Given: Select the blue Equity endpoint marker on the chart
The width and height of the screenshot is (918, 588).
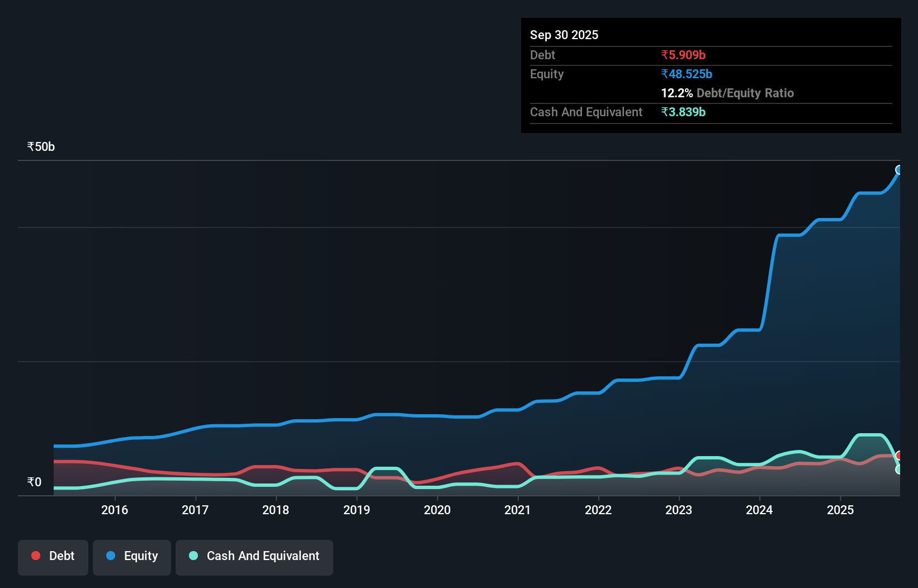Looking at the screenshot, I should pyautogui.click(x=900, y=169).
